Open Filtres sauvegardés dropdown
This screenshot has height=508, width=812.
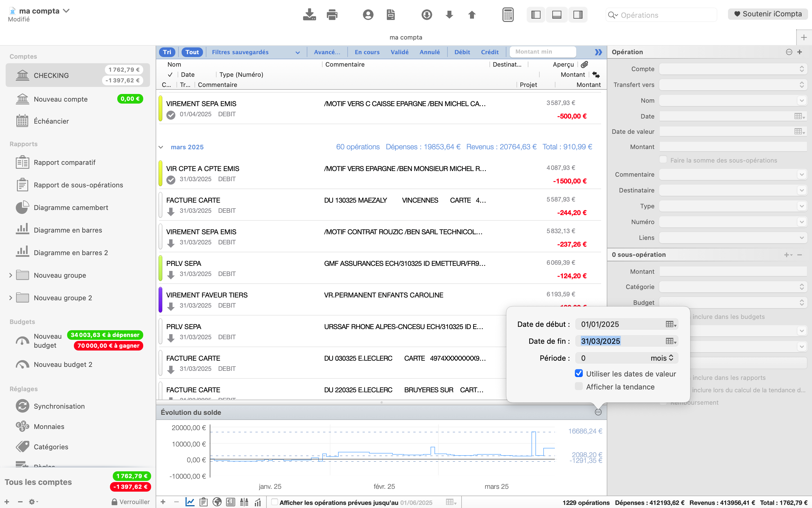point(256,52)
